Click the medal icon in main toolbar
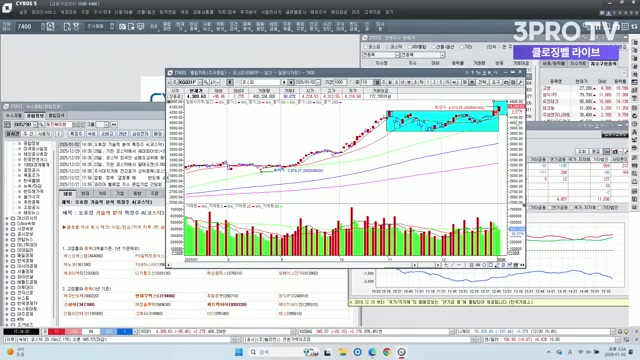This screenshot has height=360, width=640. (x=76, y=27)
